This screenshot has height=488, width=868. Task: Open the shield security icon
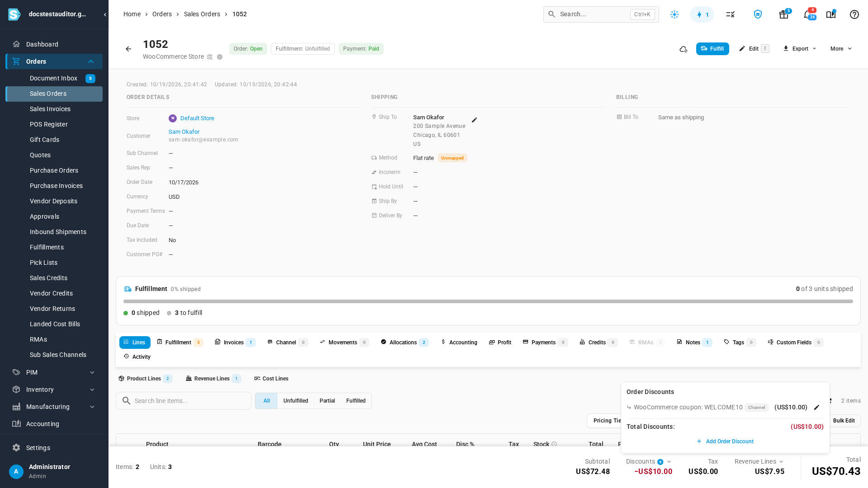758,14
